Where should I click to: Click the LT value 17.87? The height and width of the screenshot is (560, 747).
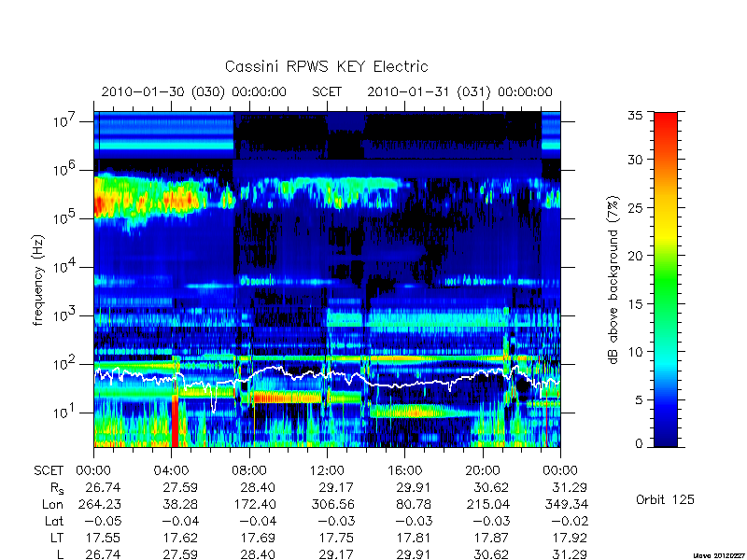(x=492, y=539)
